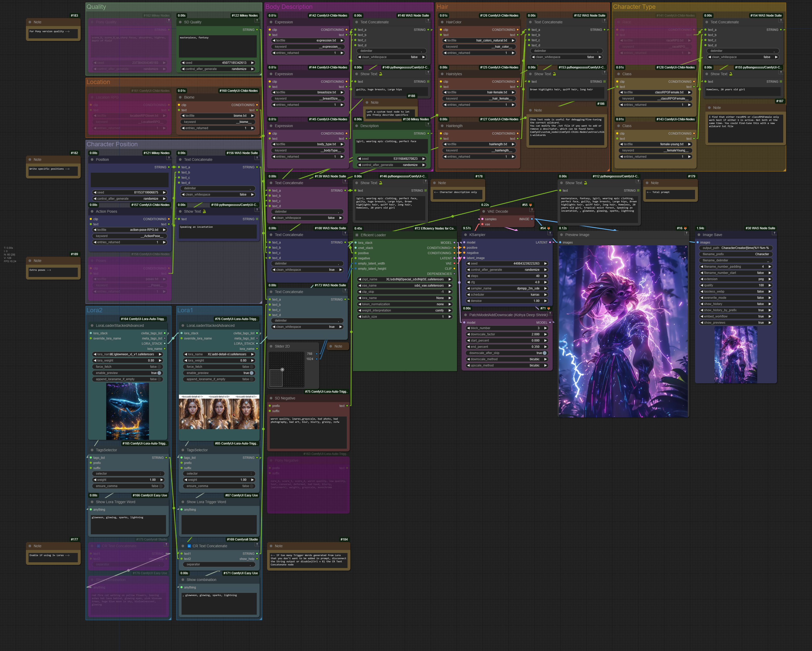812x651 pixels.
Task: Click the help question mark on KSampler node
Action: (550, 233)
